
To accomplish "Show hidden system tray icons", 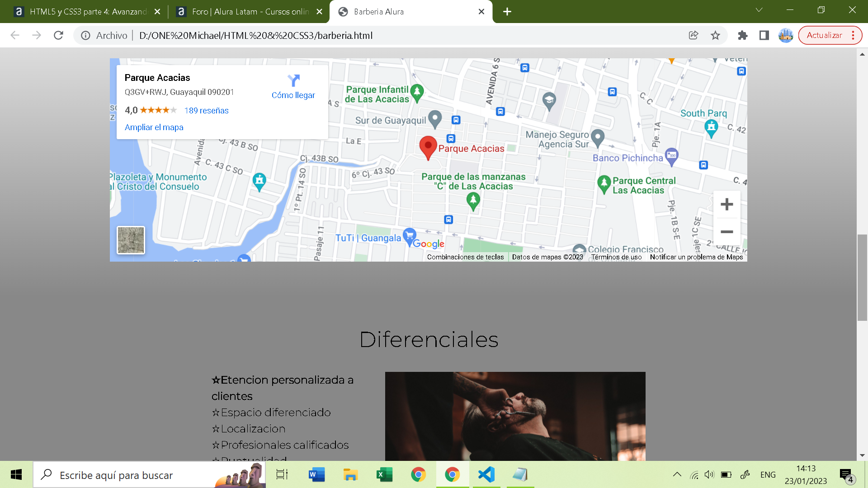I will coord(677,474).
